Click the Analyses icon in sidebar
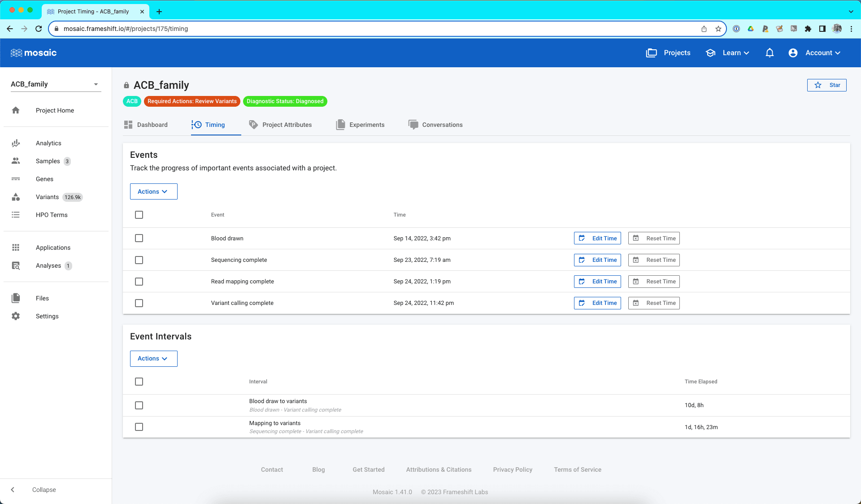861x504 pixels. pyautogui.click(x=16, y=265)
